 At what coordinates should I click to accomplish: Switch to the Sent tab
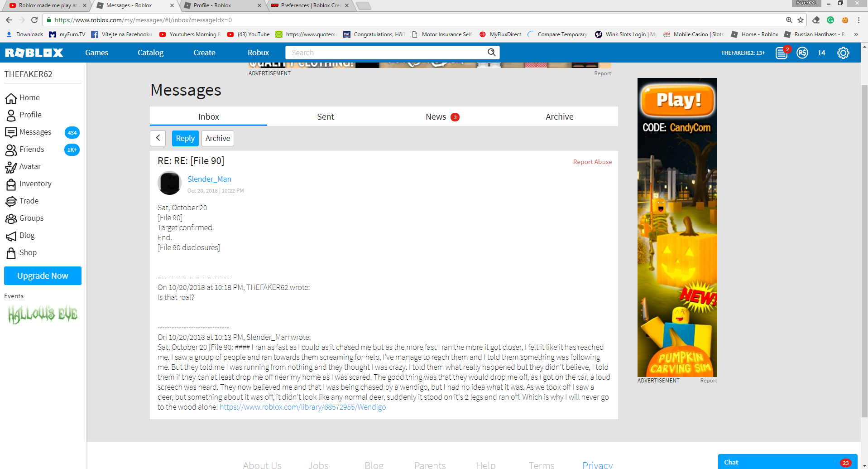click(326, 116)
